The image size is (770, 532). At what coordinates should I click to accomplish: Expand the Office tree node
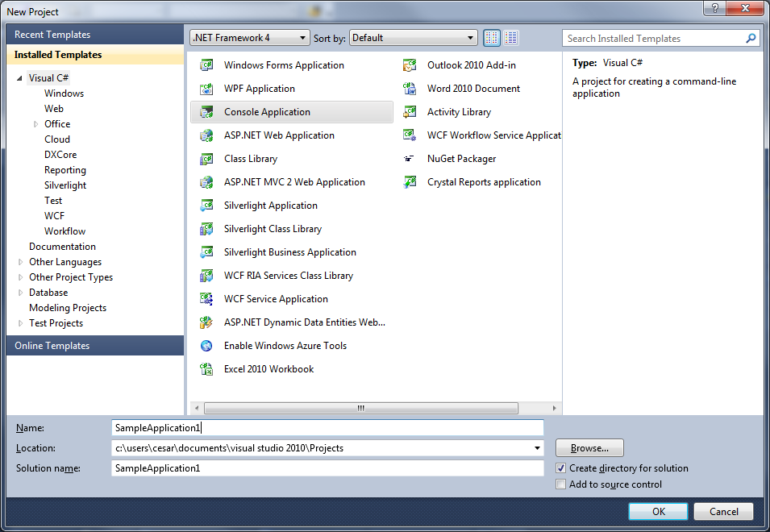35,124
